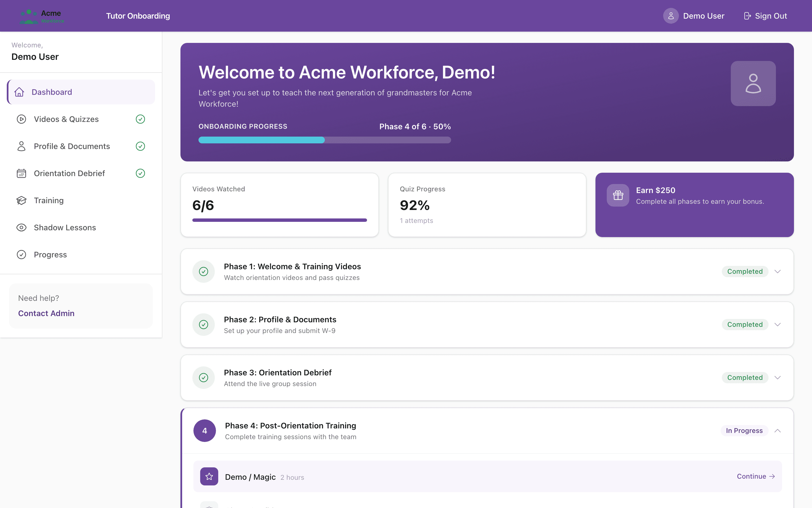812x508 pixels.
Task: Open Videos & Quizzes in sidebar
Action: 81,119
